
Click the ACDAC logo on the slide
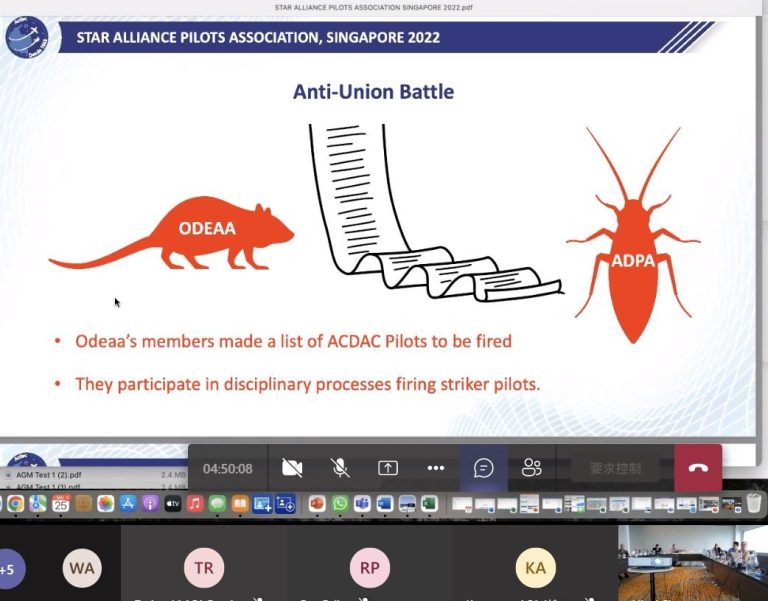[x=27, y=37]
